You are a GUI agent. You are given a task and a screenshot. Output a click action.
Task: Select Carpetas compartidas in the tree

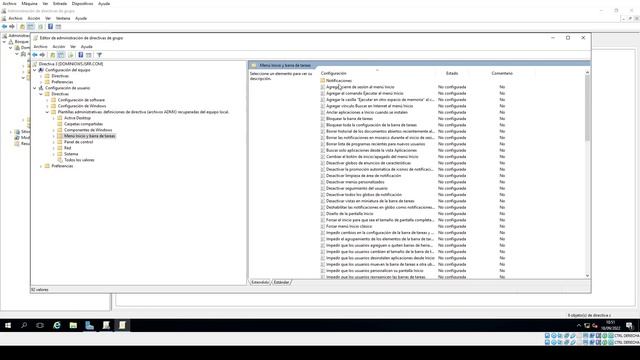point(83,124)
